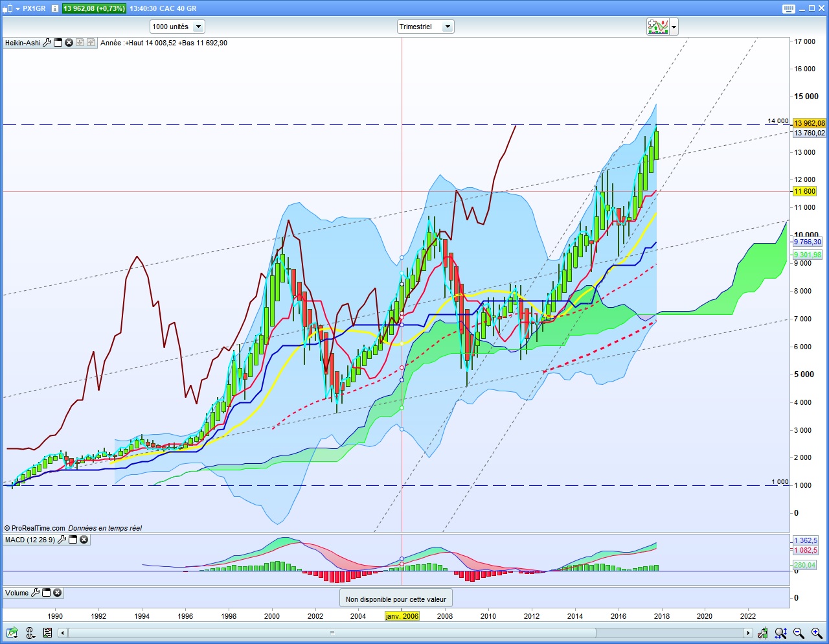Viewport: 829px width, 644px height.
Task: Close the MACD indicator panel
Action: (x=84, y=540)
